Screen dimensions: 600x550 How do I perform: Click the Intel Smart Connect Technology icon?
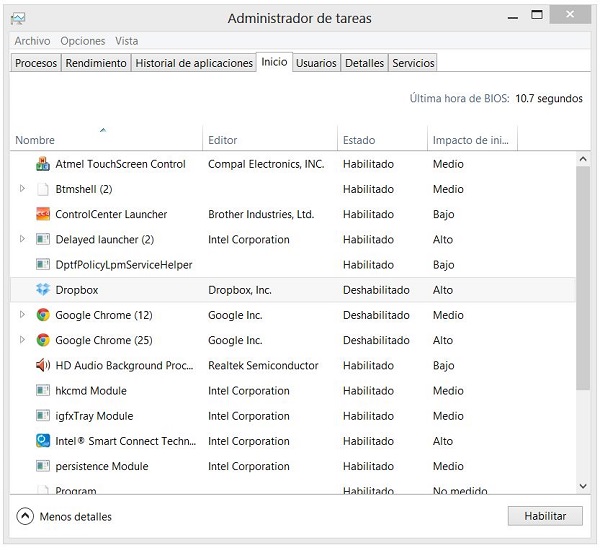[x=43, y=441]
